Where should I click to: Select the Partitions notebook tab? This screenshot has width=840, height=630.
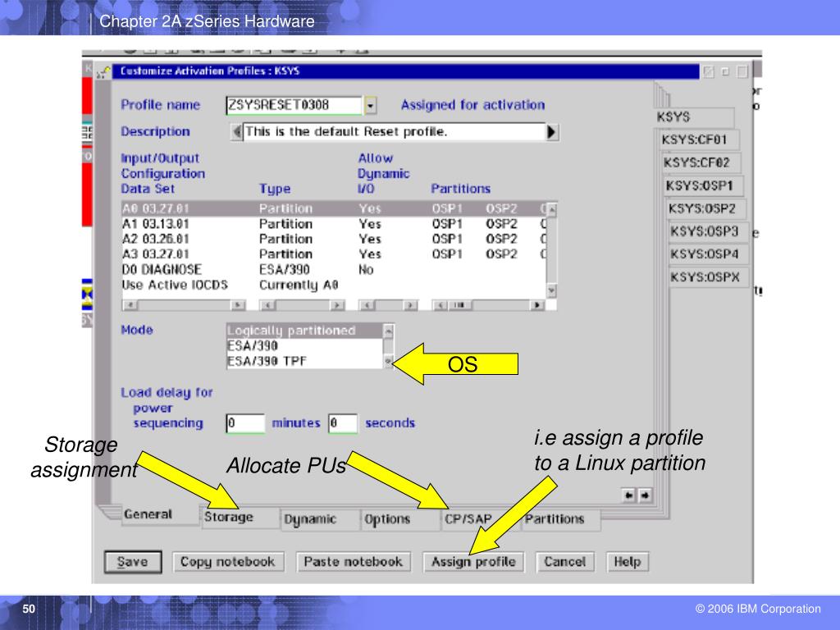point(555,519)
